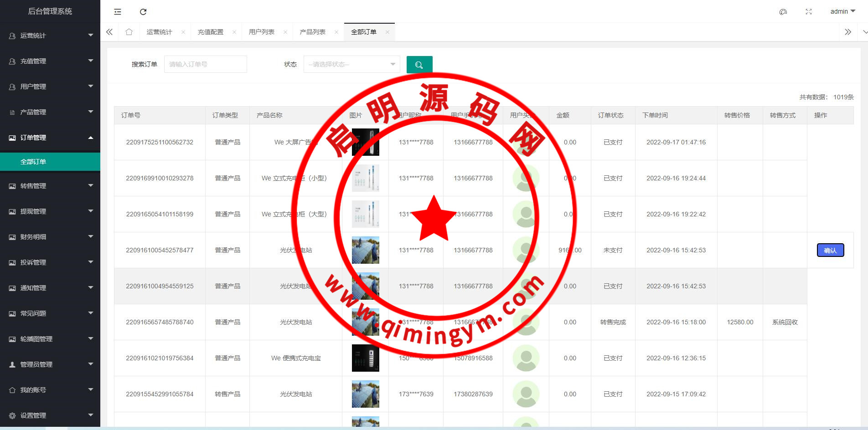Click the refresh page icon
The width and height of the screenshot is (868, 430).
click(143, 12)
